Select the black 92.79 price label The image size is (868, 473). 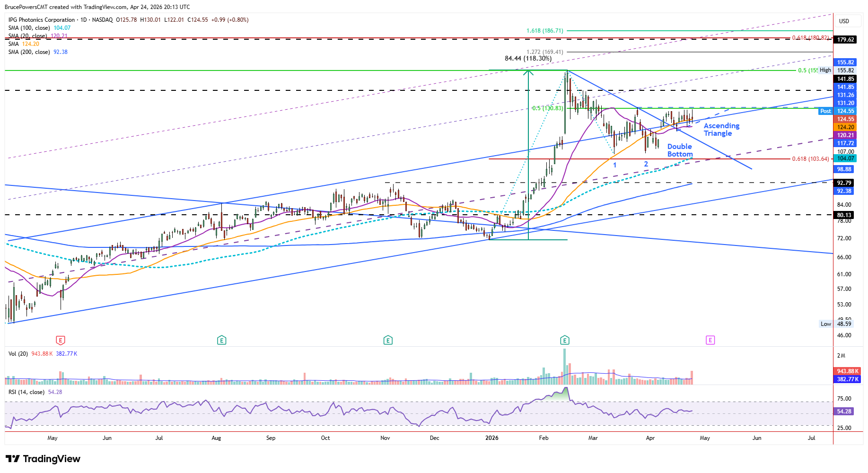844,183
